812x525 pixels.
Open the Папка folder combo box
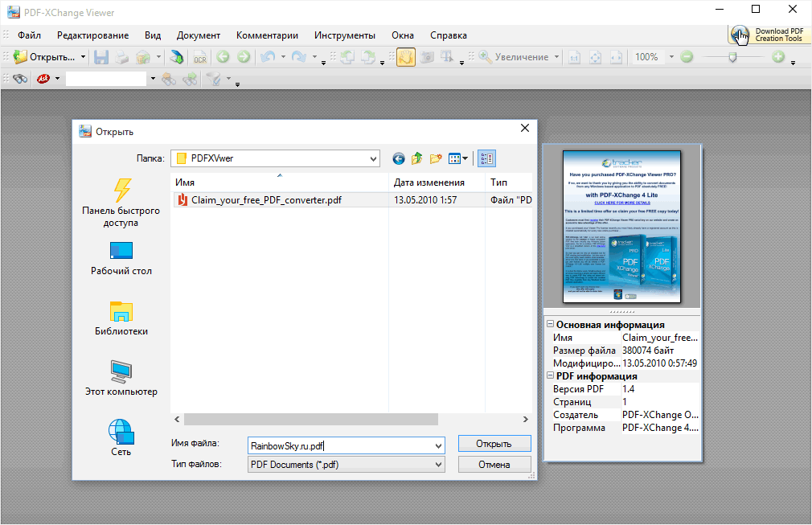pyautogui.click(x=275, y=158)
